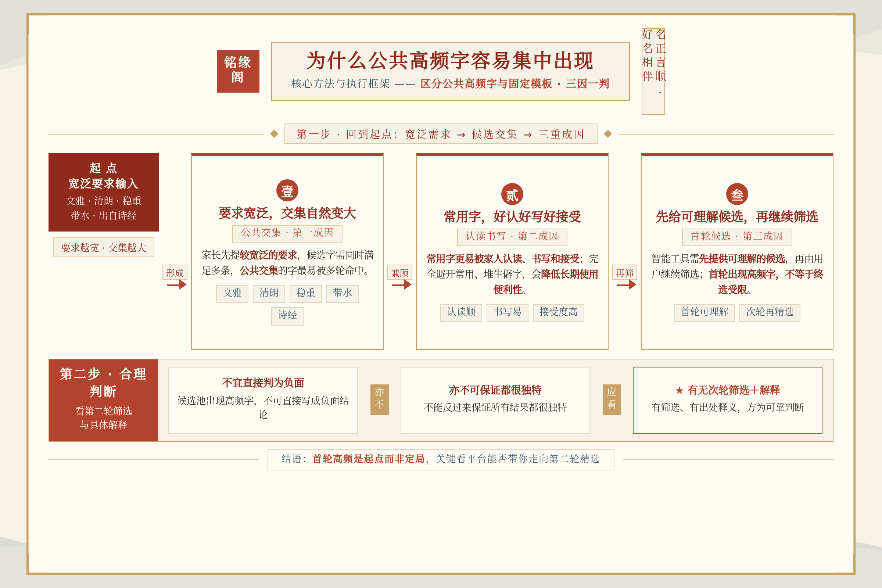
Task: Click text 有筛选、有出处释义，方为可靠判断
Action: point(728,408)
